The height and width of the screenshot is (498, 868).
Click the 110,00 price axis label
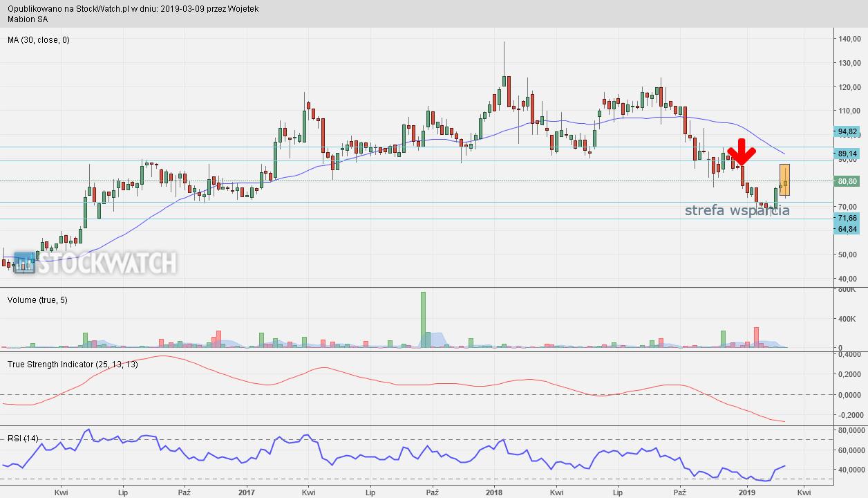pyautogui.click(x=848, y=111)
